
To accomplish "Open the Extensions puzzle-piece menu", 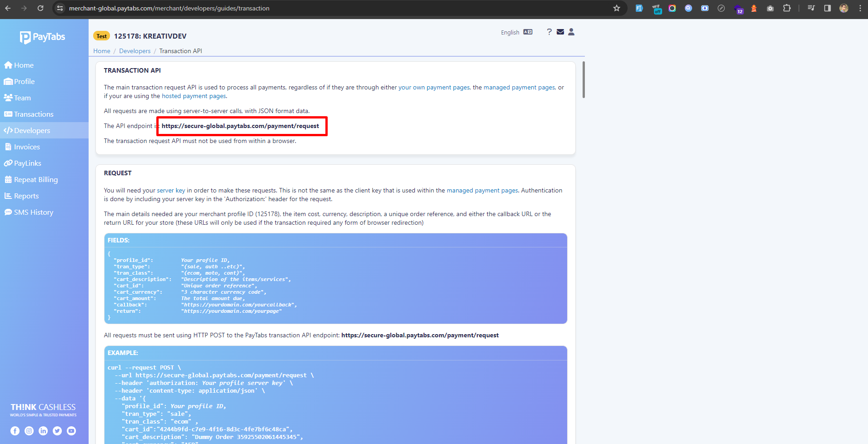I will pyautogui.click(x=787, y=8).
